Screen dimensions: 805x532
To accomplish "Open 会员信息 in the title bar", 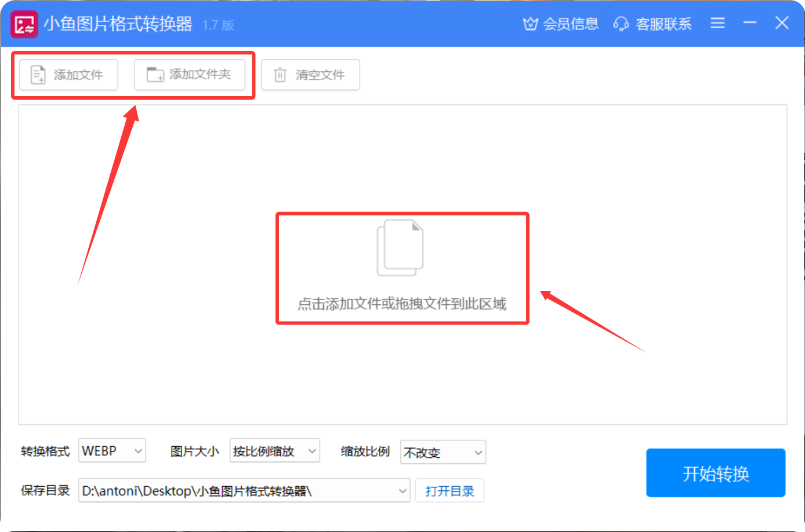I will click(x=570, y=24).
